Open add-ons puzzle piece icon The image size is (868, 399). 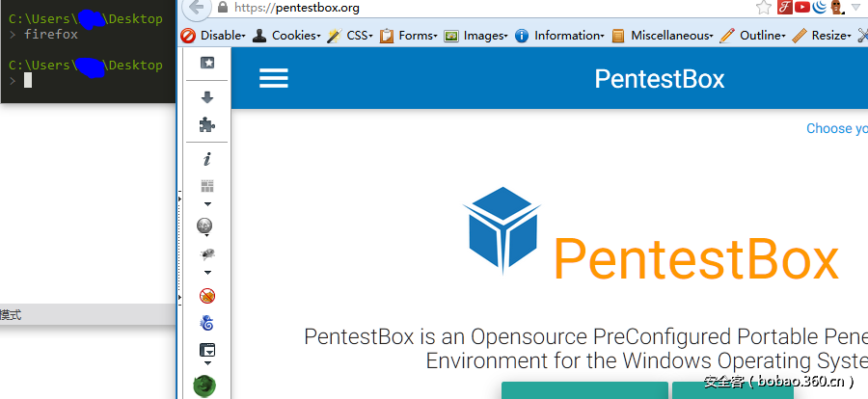click(206, 124)
